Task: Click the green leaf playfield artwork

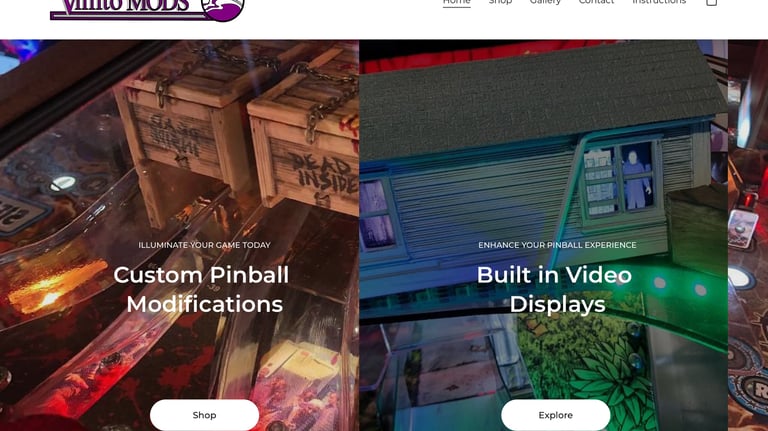Action: (602, 382)
